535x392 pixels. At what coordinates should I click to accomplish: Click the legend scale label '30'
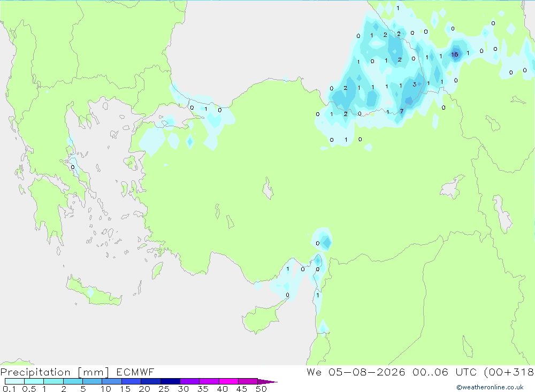tap(183, 389)
